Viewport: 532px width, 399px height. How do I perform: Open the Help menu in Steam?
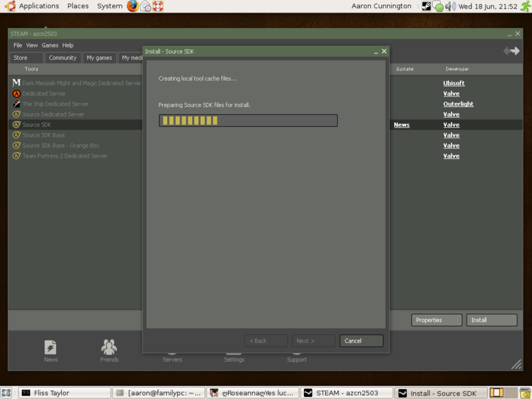pos(68,45)
